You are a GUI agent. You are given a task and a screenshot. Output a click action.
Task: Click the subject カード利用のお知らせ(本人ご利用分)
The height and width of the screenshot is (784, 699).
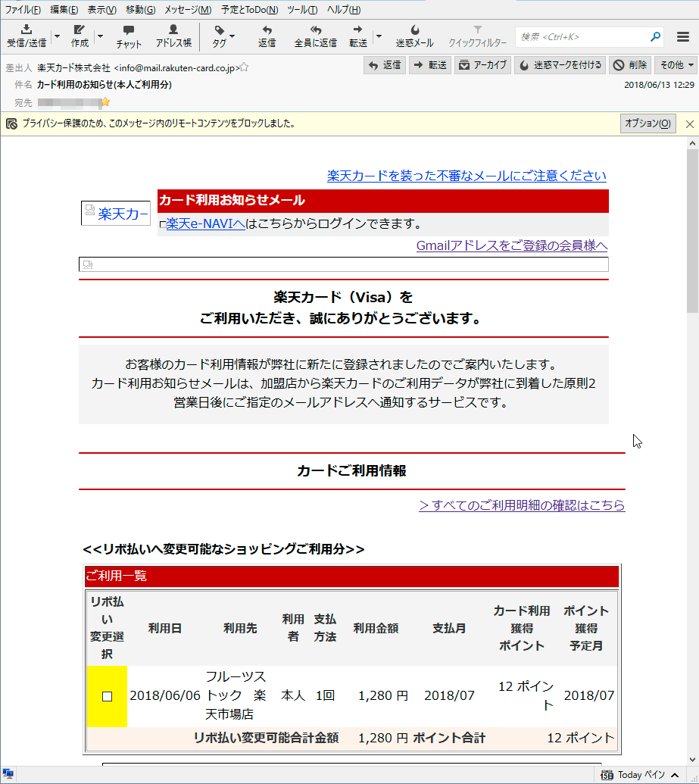[104, 85]
